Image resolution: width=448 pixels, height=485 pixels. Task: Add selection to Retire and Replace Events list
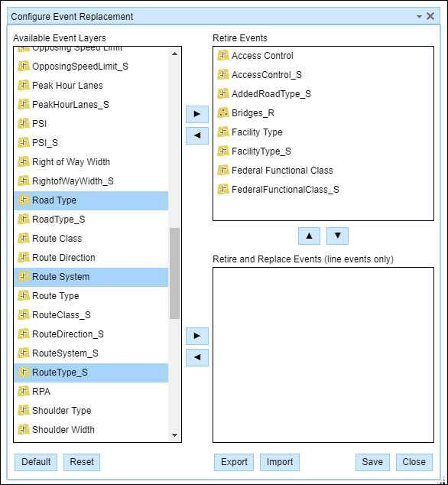tap(197, 336)
